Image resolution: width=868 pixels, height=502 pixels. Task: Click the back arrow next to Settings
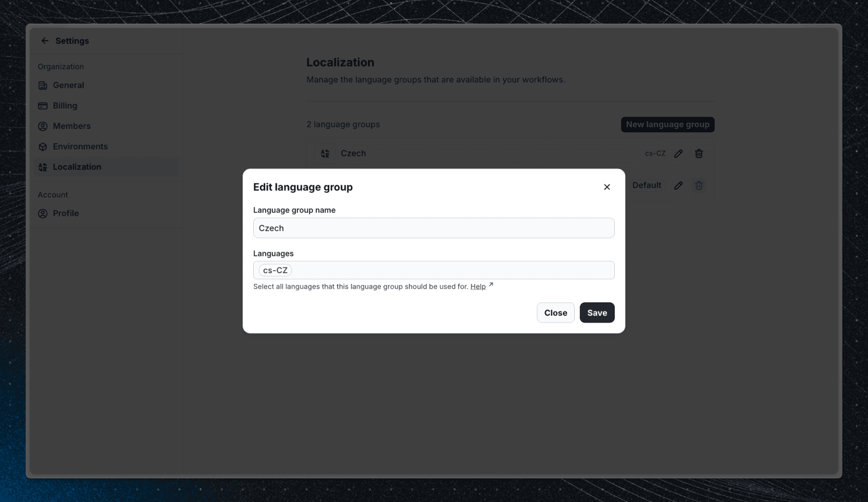pos(45,41)
